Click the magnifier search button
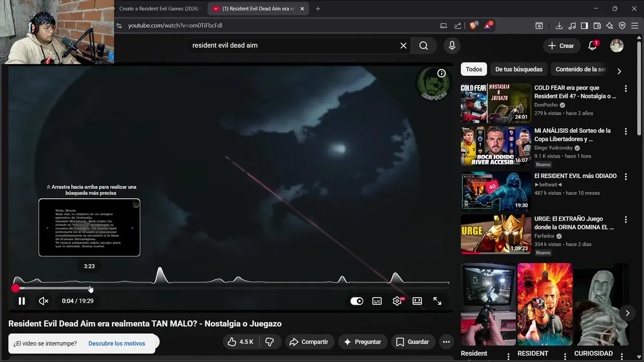The width and height of the screenshot is (644, 362). 424,45
